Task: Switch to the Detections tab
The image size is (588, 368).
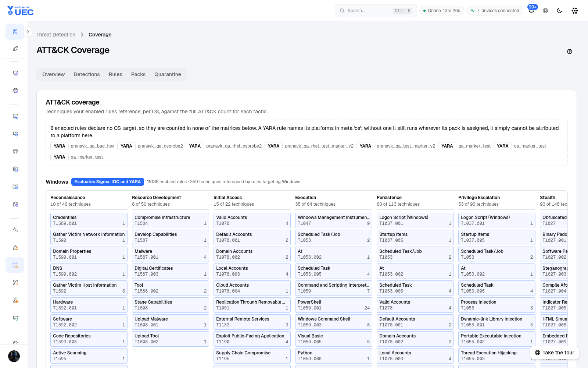Action: [87, 74]
